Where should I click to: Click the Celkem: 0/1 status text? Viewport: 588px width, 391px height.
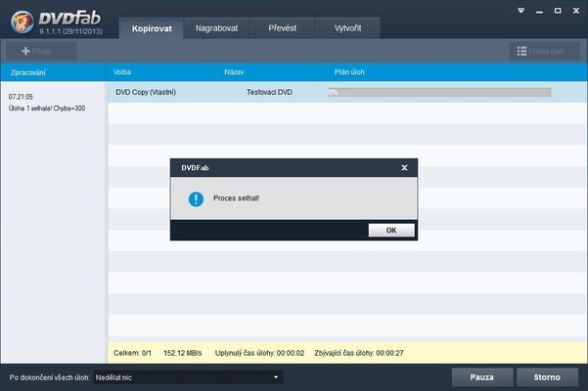(x=132, y=353)
